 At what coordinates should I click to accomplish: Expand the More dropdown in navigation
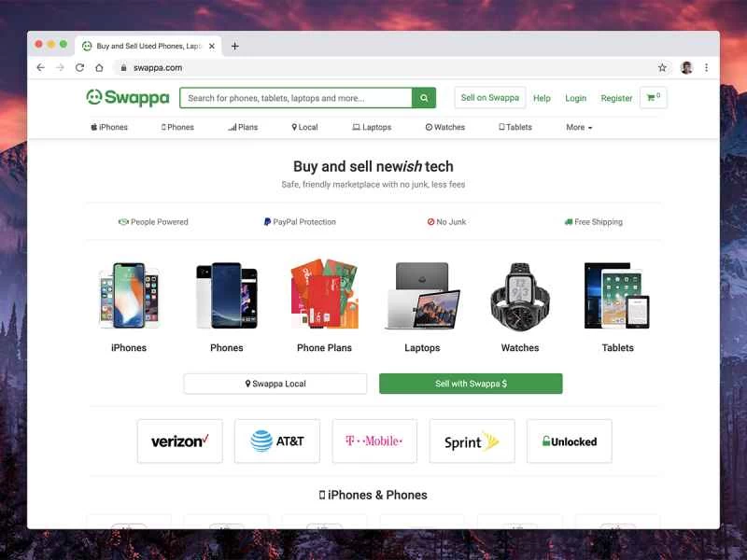coord(579,127)
